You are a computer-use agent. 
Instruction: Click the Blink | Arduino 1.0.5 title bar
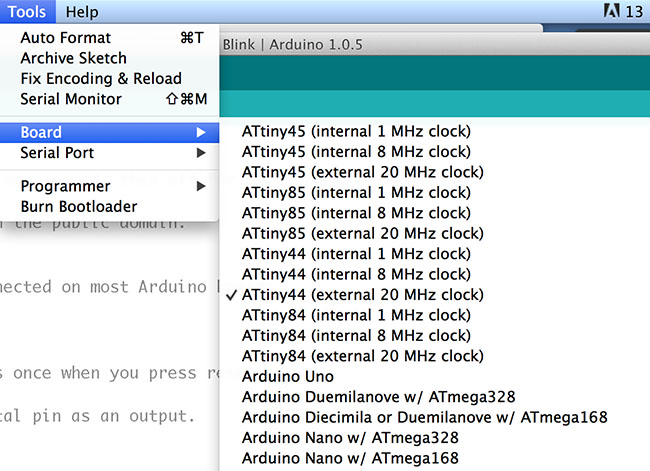(434, 44)
